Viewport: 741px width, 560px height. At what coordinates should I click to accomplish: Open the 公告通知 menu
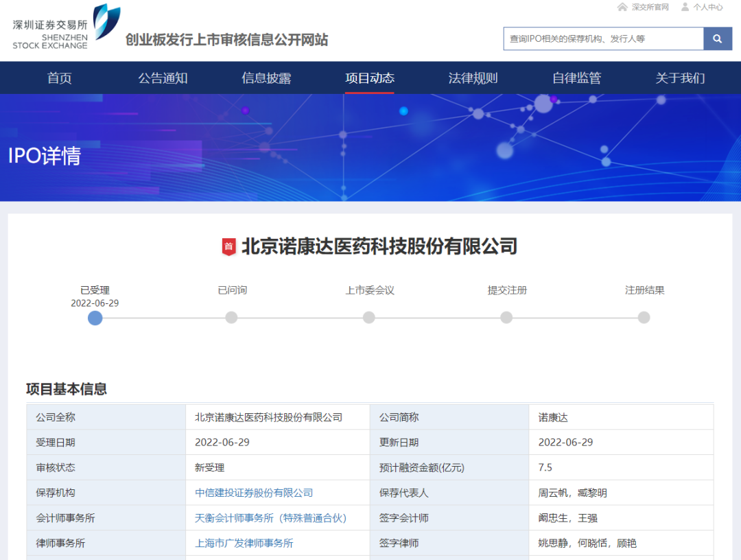pyautogui.click(x=163, y=78)
